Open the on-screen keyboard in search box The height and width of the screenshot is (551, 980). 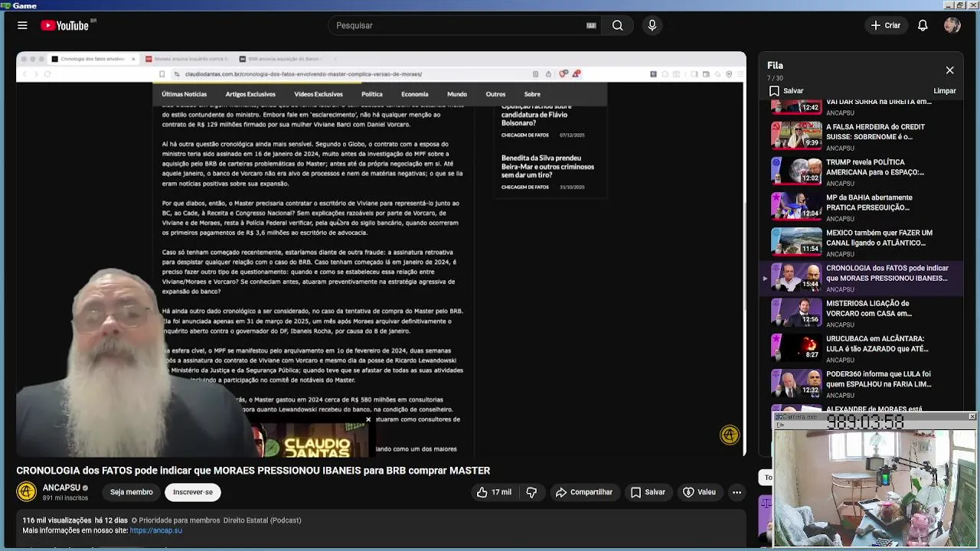591,25
